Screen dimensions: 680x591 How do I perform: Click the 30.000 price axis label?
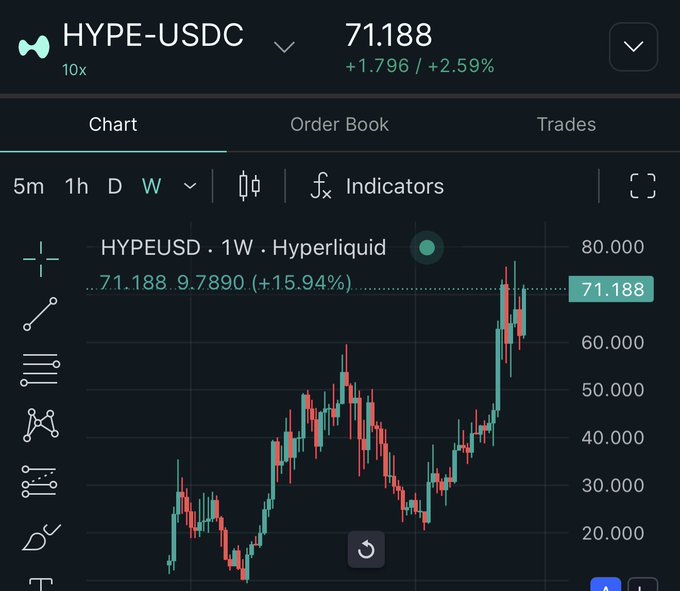tap(613, 485)
